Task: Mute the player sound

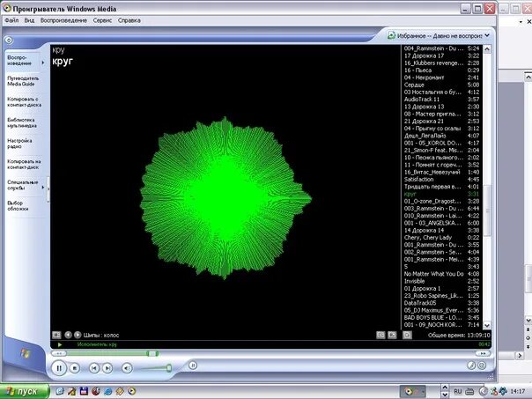Action: point(127,368)
